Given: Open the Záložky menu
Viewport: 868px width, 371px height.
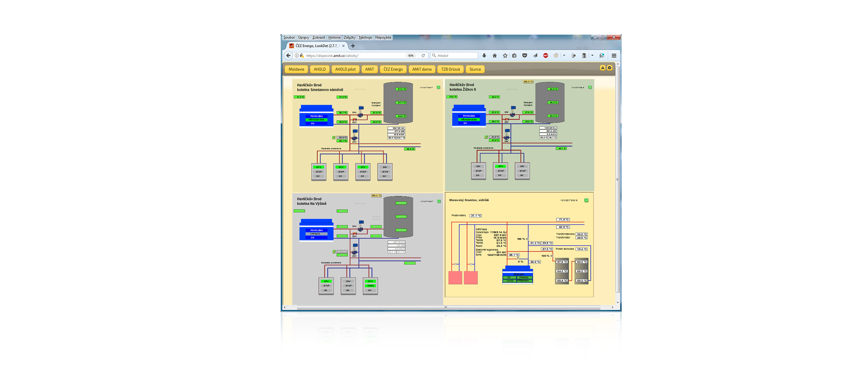Looking at the screenshot, I should click(349, 38).
